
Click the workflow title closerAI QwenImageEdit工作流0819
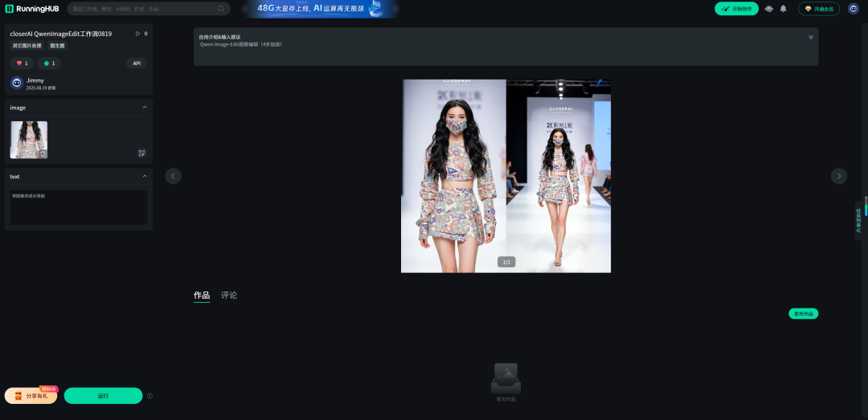(x=61, y=34)
